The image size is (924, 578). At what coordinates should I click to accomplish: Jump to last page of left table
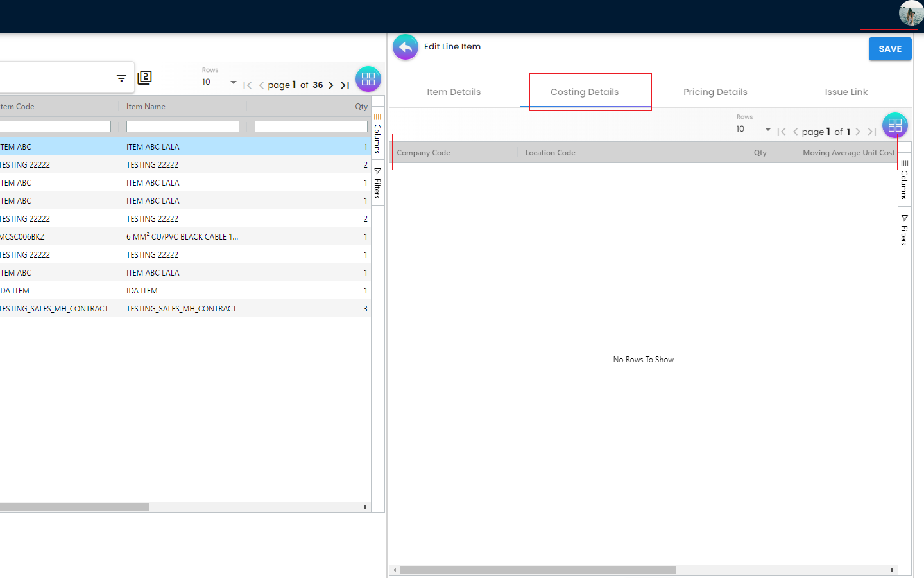coord(345,85)
